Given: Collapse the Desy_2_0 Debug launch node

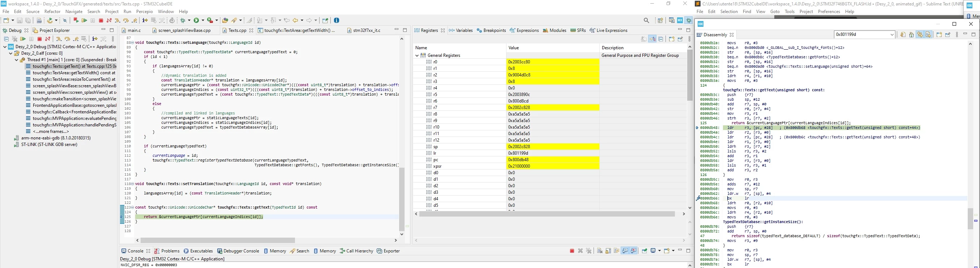Looking at the screenshot, I should coord(5,47).
